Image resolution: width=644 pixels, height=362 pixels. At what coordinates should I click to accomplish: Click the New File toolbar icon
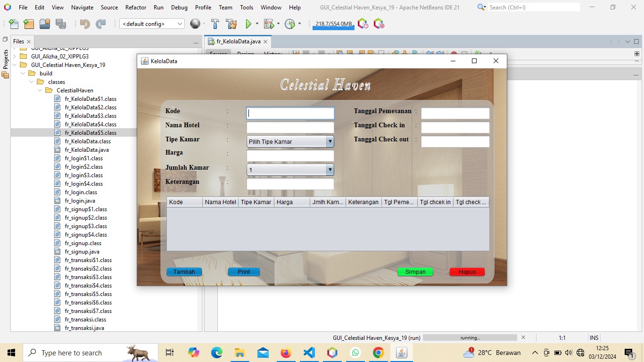pos(14,24)
